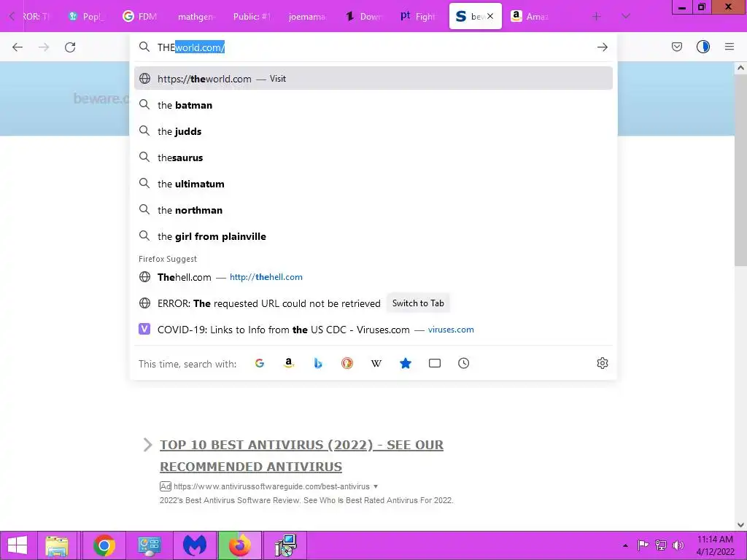Open the Thehell.com suggestion
The image size is (747, 560).
tap(373, 277)
